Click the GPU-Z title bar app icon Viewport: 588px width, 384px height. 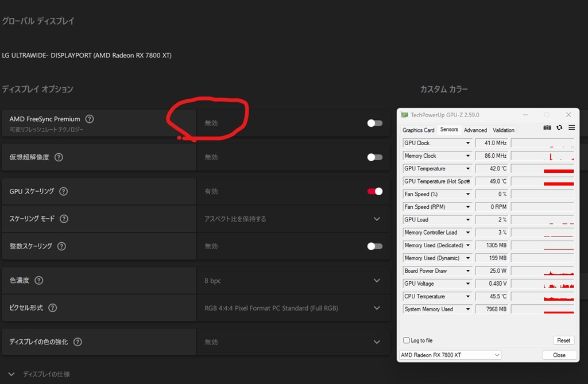coord(404,115)
